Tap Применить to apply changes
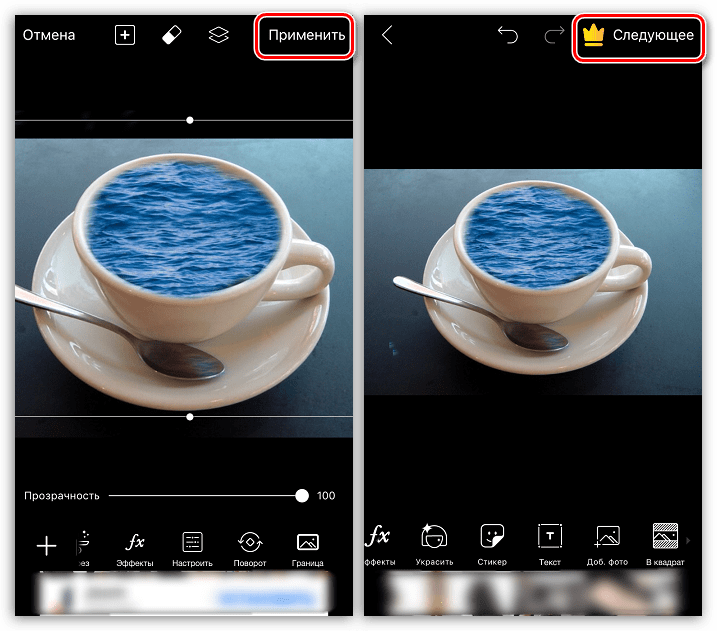Image resolution: width=717 pixels, height=631 pixels. click(306, 35)
